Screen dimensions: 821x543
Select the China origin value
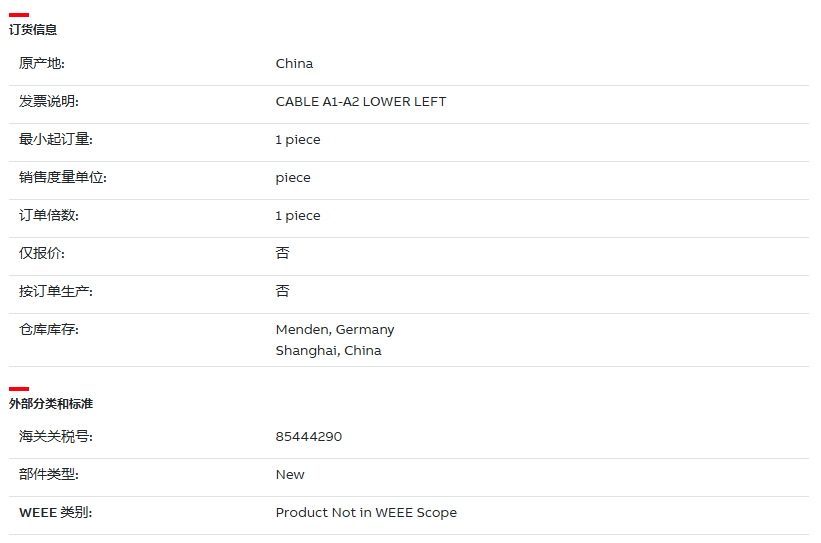point(294,64)
